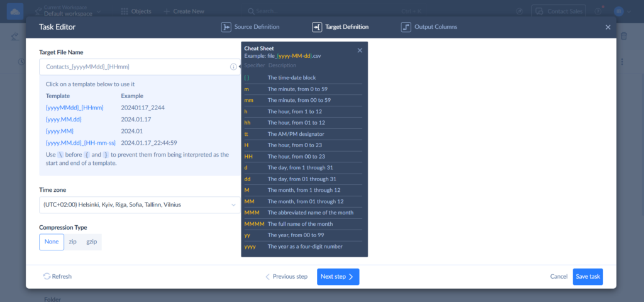Image resolution: width=644 pixels, height=302 pixels.
Task: Click the trash icon behind the dialog
Action: click(624, 36)
